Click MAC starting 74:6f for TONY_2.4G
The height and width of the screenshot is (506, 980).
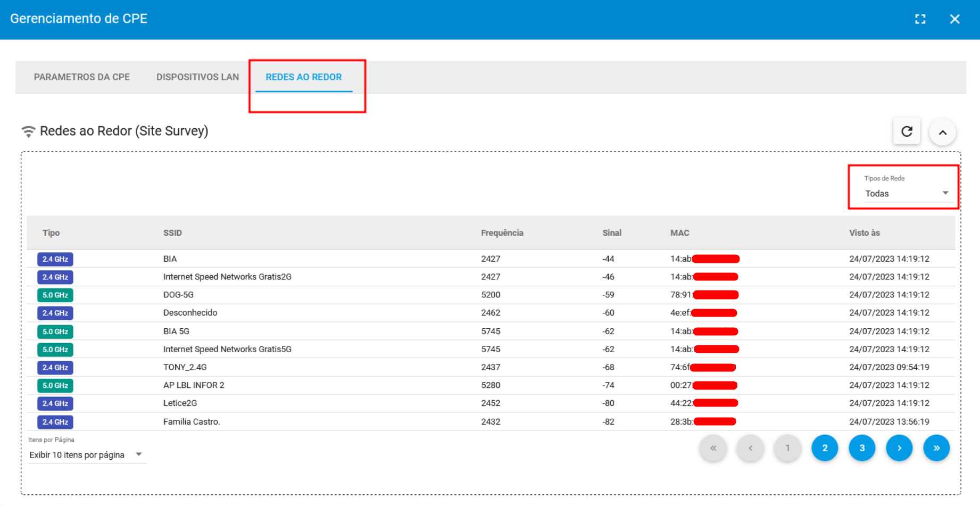coord(703,367)
